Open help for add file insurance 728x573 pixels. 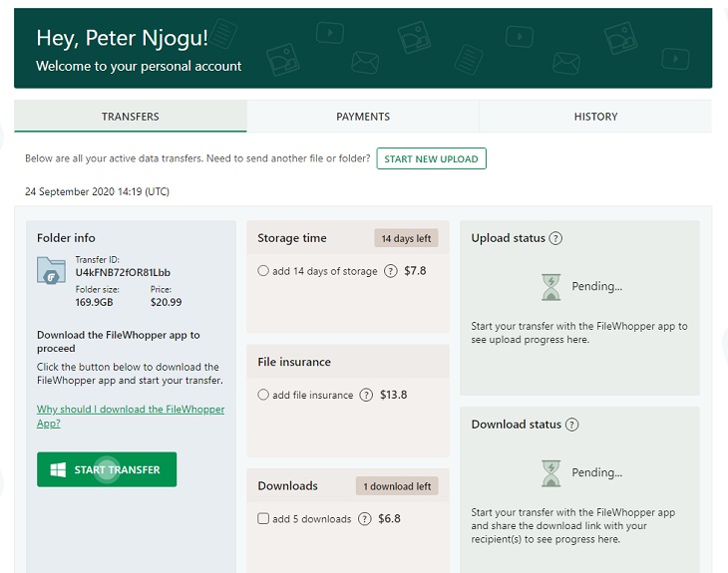click(366, 395)
